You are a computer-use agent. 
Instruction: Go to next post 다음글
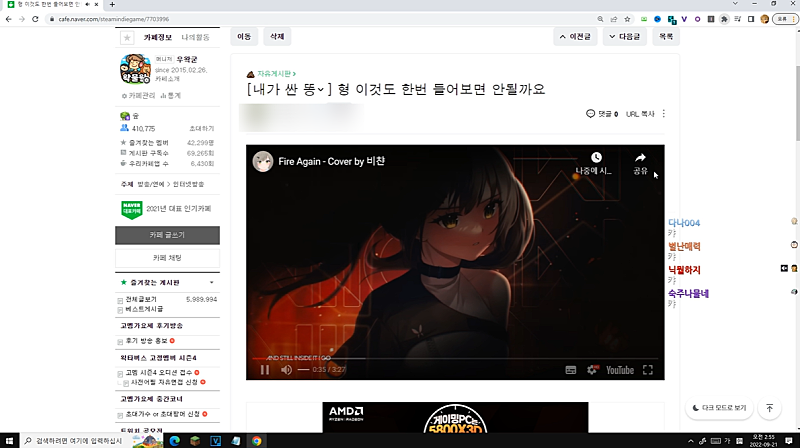pos(624,37)
